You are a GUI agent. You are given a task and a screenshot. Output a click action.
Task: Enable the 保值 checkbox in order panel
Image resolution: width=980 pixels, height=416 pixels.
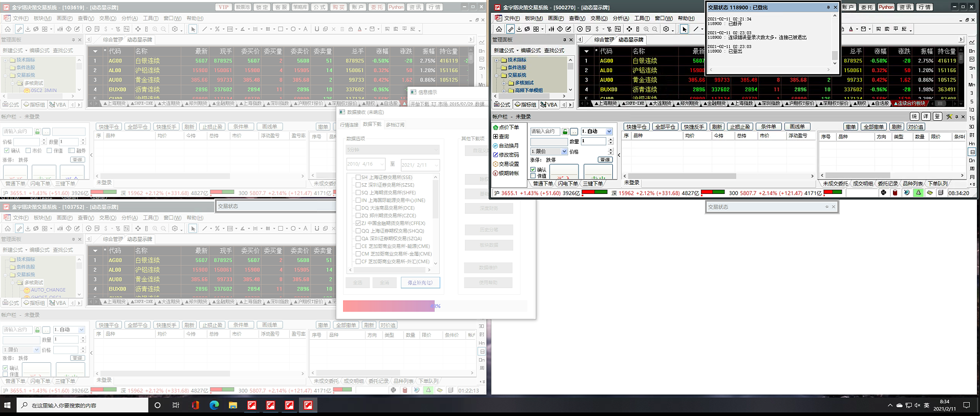533,176
